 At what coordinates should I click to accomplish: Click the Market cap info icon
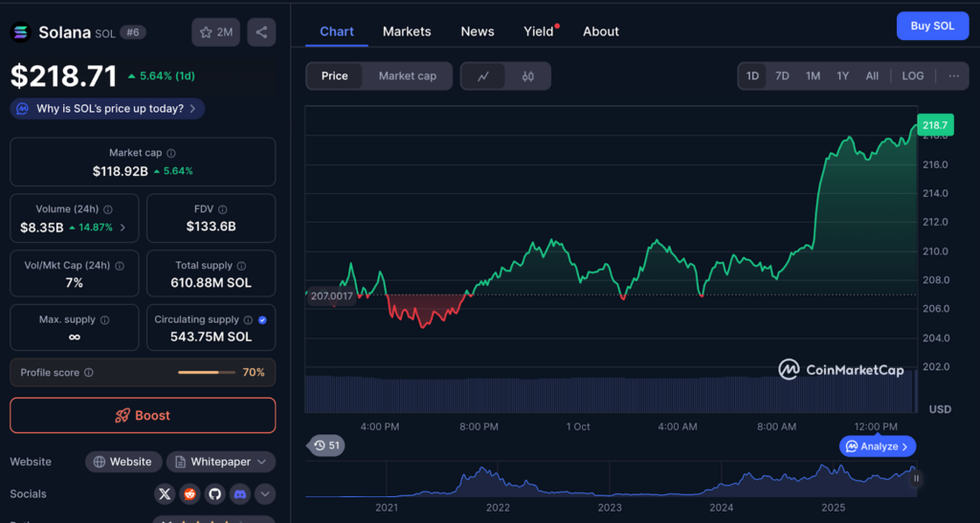171,153
